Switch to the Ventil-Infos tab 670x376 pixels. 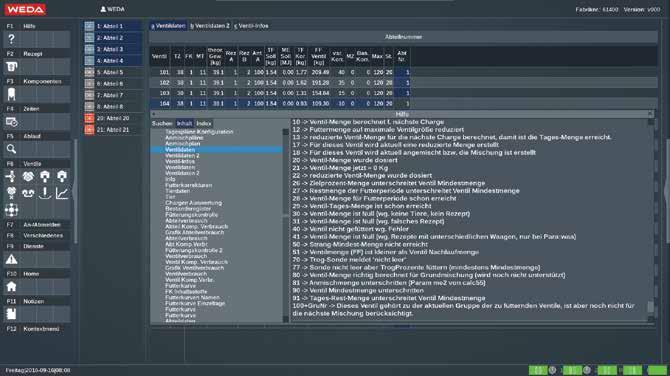pos(251,26)
